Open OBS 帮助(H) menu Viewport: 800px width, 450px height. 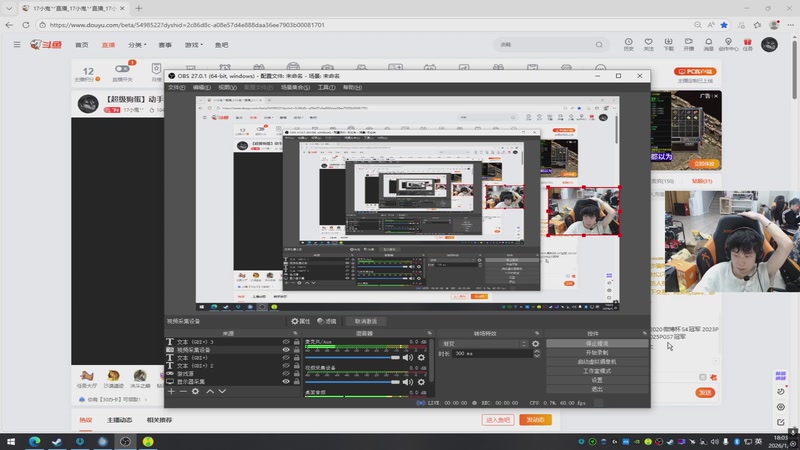tap(352, 87)
